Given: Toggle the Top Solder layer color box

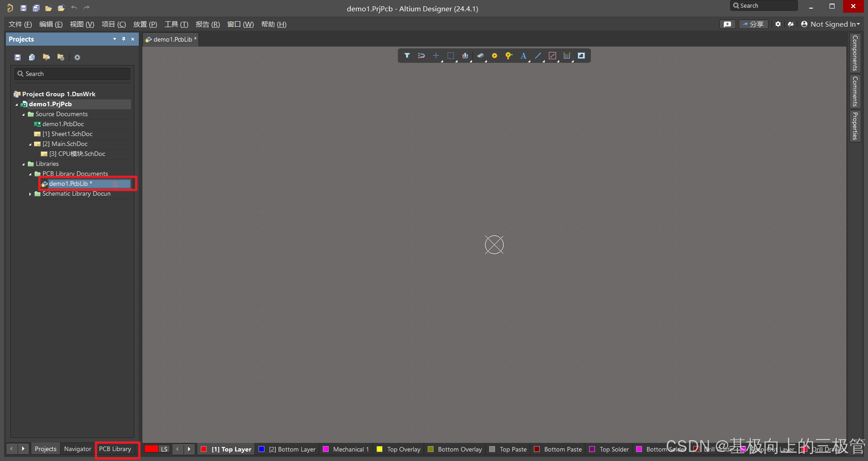Looking at the screenshot, I should point(592,449).
